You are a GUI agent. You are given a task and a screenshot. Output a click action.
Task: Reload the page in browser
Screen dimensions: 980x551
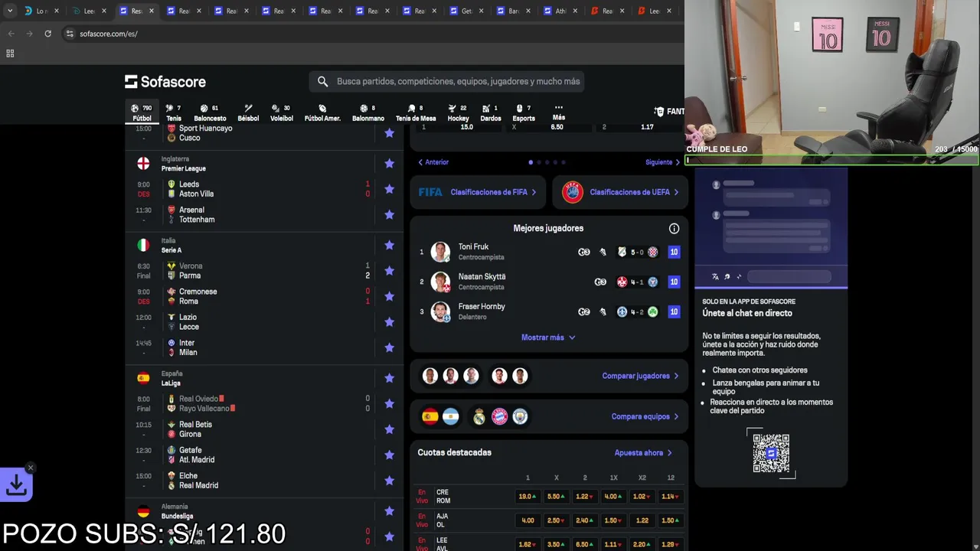click(x=47, y=34)
